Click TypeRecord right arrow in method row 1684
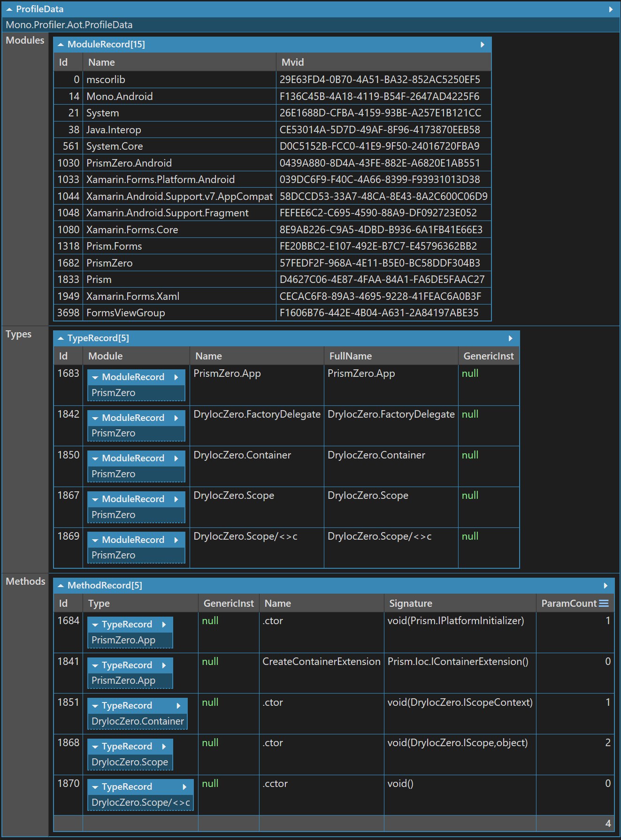This screenshot has width=621, height=840. pos(164,625)
